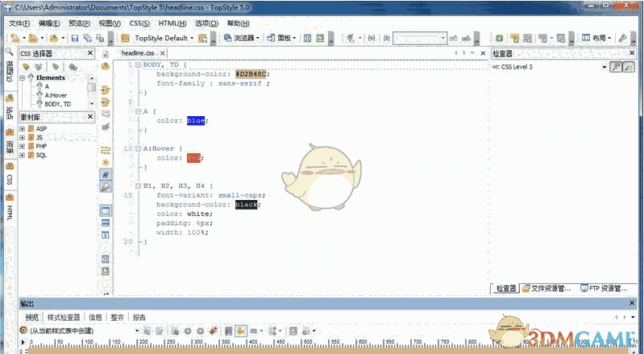
Task: Click the hash (#) icon in editor sidebar
Action: 105,174
